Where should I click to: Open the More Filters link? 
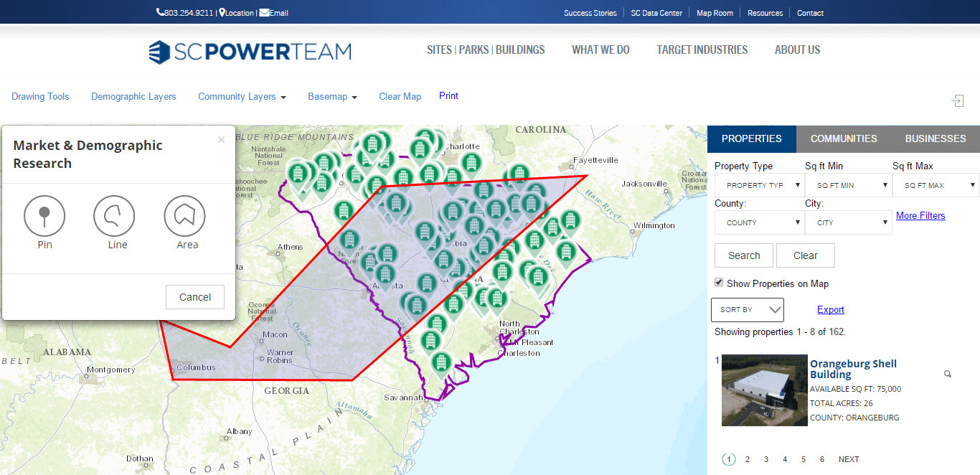tap(920, 215)
